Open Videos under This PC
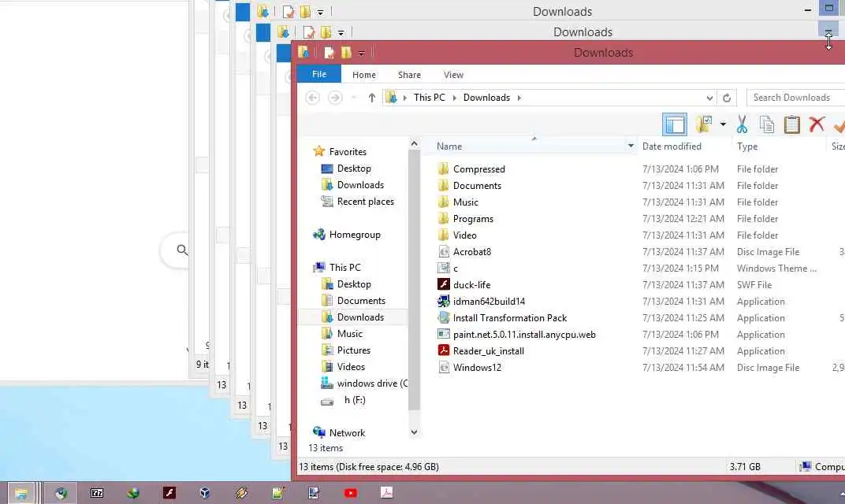 [x=350, y=367]
